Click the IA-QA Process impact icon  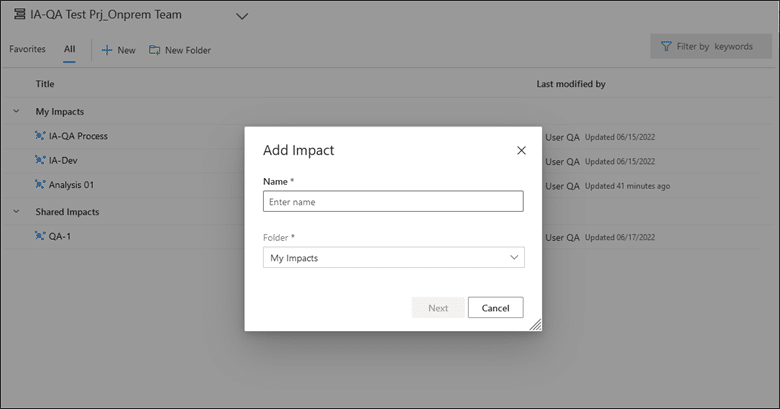[x=40, y=136]
